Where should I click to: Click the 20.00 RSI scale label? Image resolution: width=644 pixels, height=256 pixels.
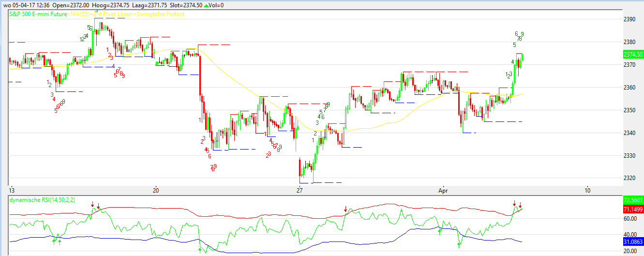coord(630,251)
